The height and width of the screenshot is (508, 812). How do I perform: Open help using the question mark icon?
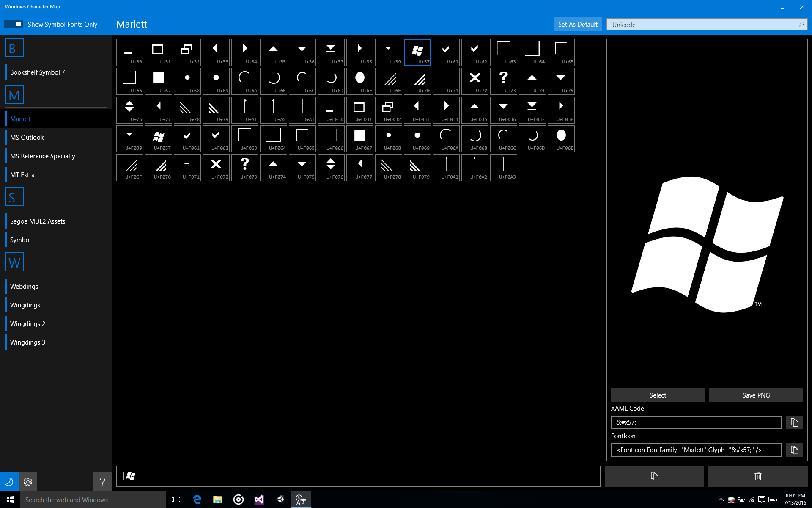102,481
